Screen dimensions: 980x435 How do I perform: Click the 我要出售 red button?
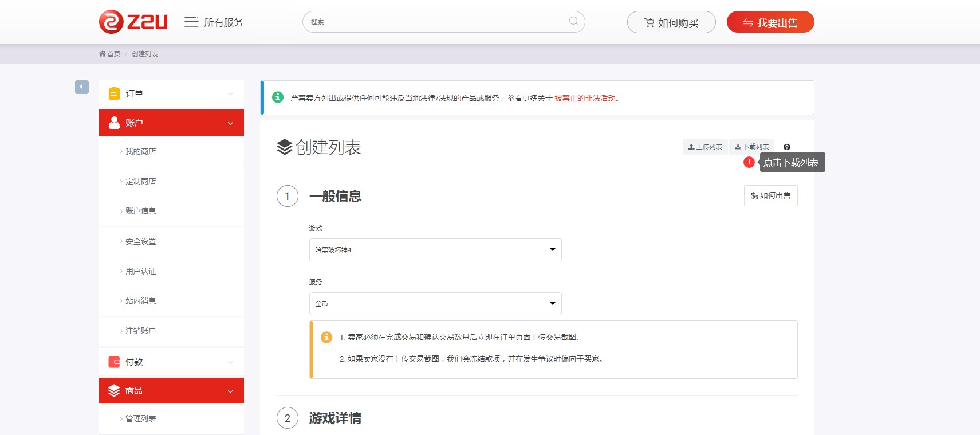[x=770, y=22]
